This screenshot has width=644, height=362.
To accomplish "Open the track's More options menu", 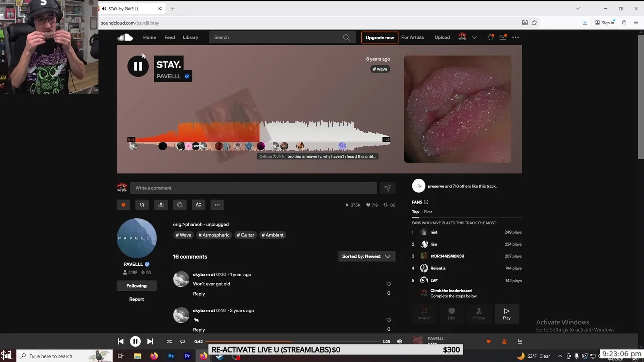I will [217, 205].
